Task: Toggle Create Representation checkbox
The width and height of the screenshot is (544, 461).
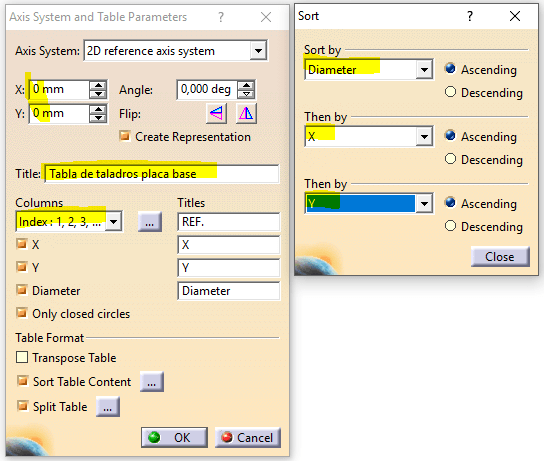Action: [x=125, y=136]
